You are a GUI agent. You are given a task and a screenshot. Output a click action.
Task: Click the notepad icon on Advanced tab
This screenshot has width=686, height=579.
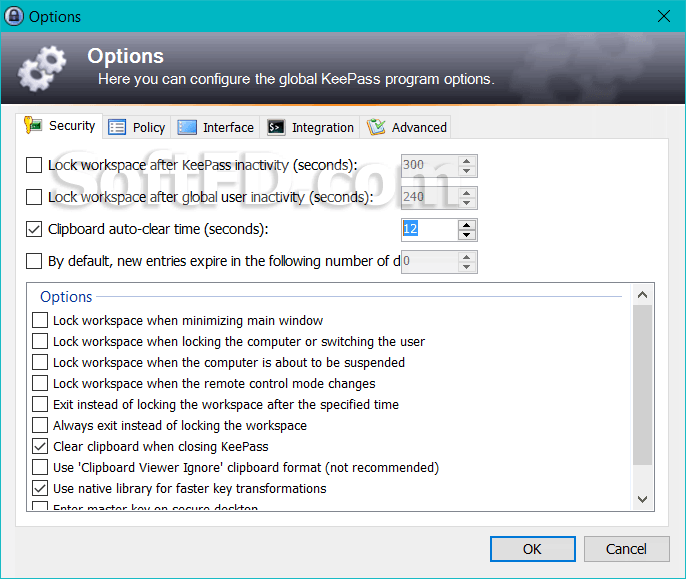point(376,127)
